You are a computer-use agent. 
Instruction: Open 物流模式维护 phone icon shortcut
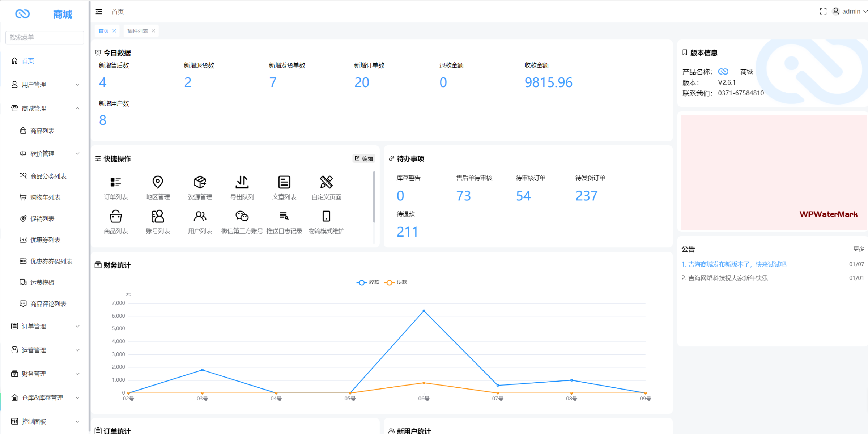pyautogui.click(x=326, y=216)
